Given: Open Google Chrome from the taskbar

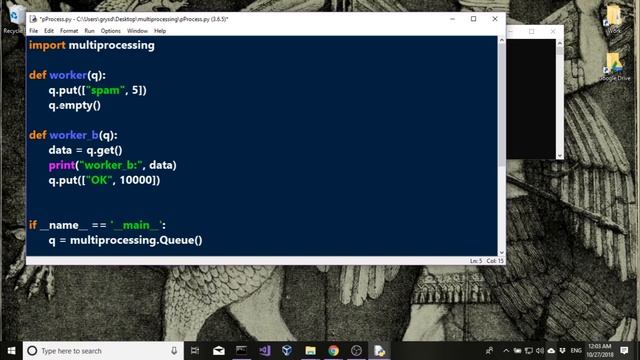Looking at the screenshot, I should [333, 351].
